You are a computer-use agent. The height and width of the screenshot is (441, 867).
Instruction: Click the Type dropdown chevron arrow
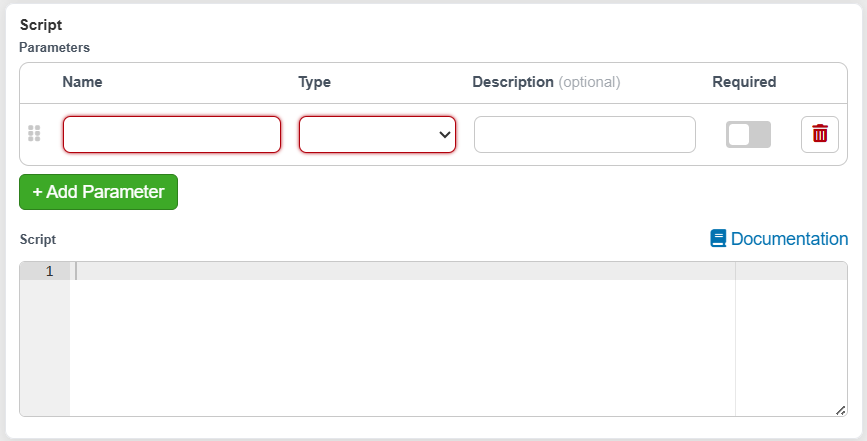point(445,134)
